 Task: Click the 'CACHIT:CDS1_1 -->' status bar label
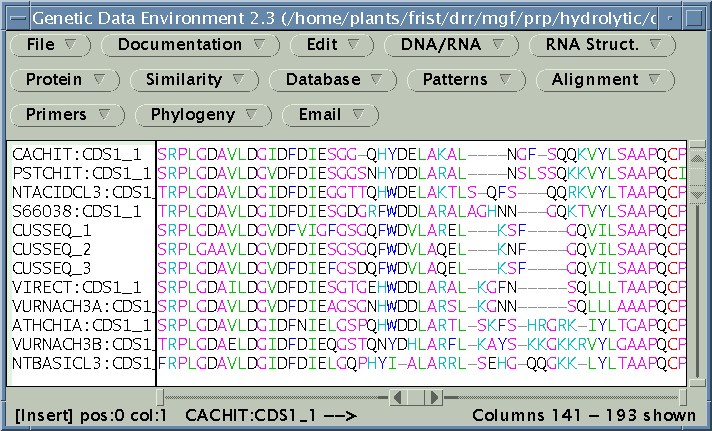[x=271, y=416]
